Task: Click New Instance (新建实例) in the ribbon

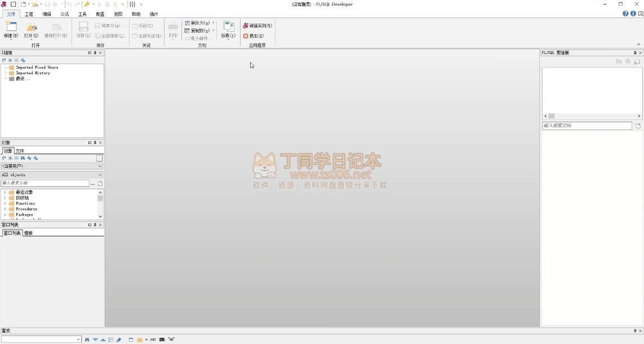Action: (257, 25)
